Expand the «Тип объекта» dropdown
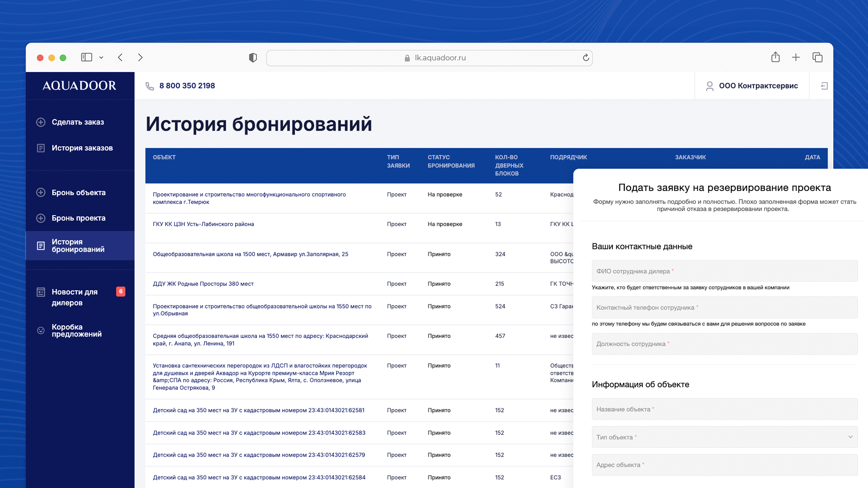The width and height of the screenshot is (868, 488). (x=724, y=437)
